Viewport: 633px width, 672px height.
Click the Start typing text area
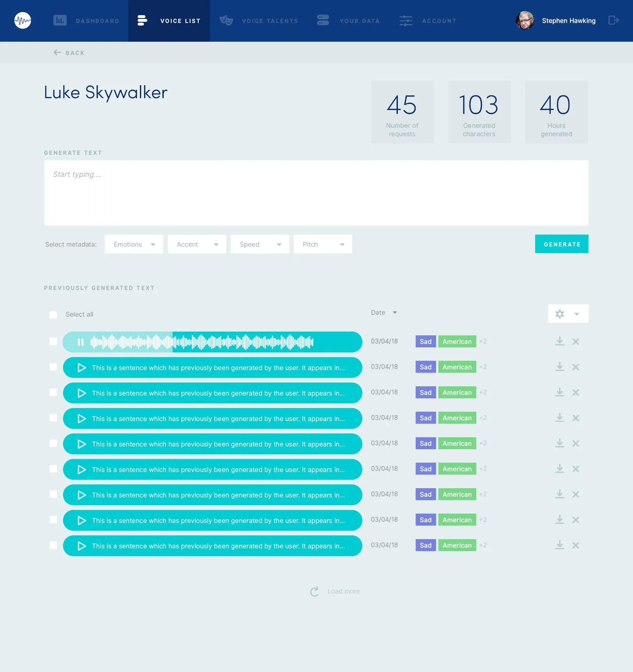tap(316, 193)
